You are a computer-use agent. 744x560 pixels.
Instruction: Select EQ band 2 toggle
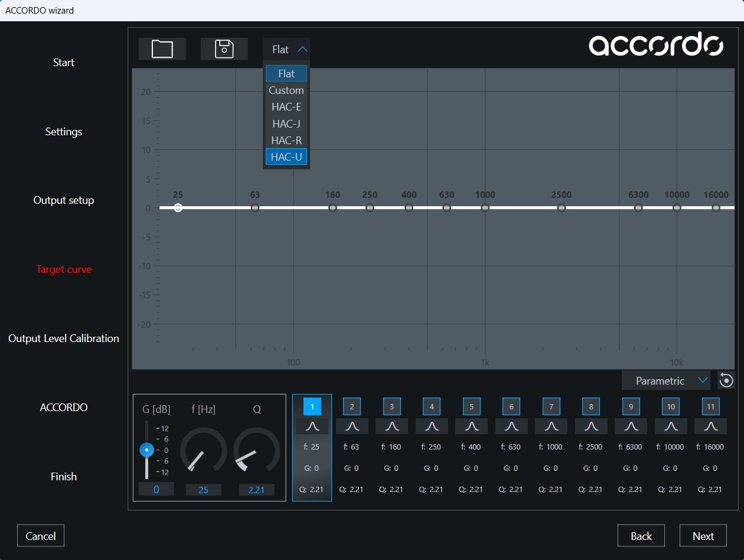[x=352, y=406]
